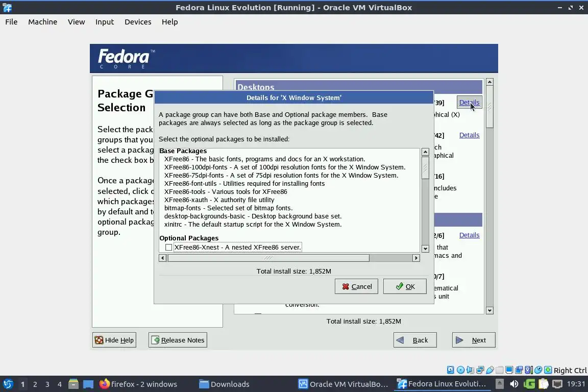Click the show desktop icon in taskbar

[88, 384]
